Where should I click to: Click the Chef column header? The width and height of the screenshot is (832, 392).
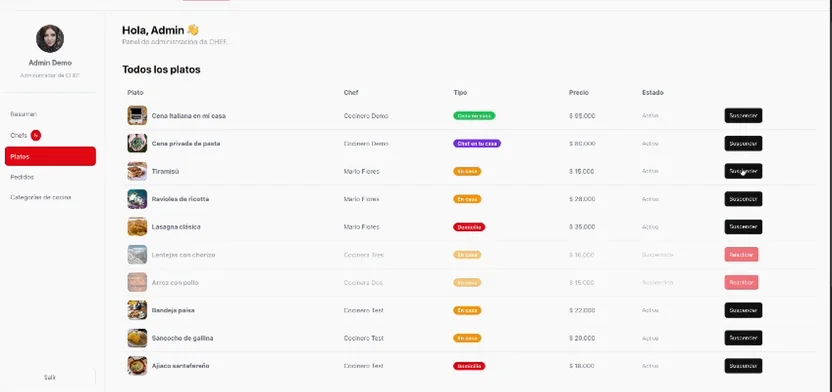click(x=351, y=92)
